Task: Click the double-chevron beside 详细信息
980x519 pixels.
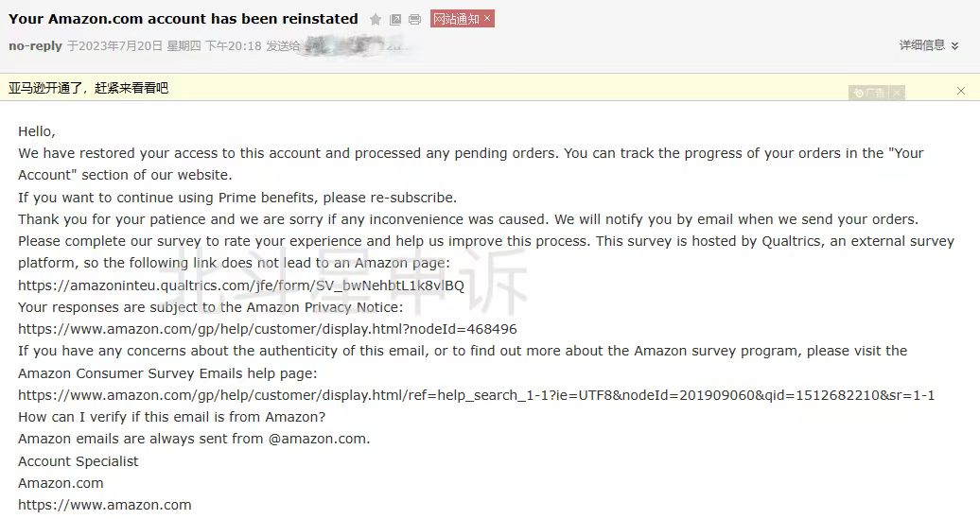Action: click(x=954, y=45)
